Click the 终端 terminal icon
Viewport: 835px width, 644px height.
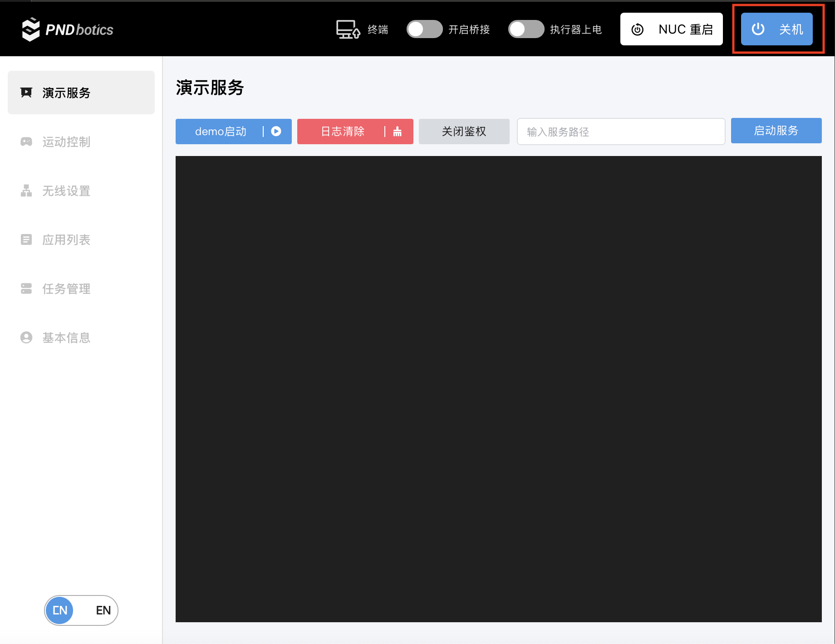pos(348,29)
